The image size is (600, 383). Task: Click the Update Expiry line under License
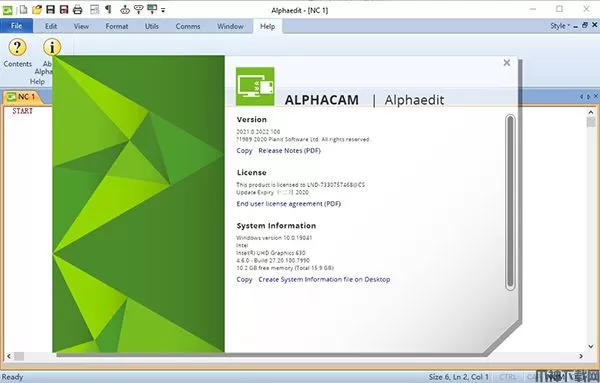(272, 192)
